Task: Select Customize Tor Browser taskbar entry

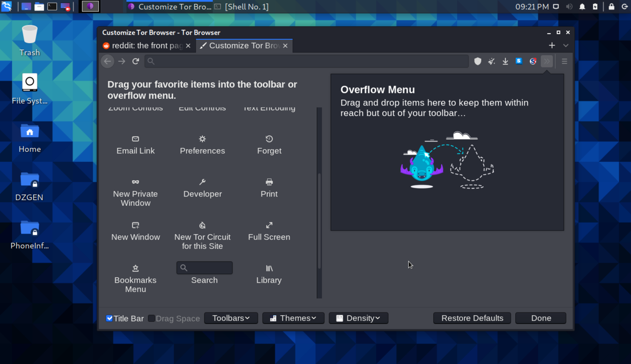Action: point(169,7)
